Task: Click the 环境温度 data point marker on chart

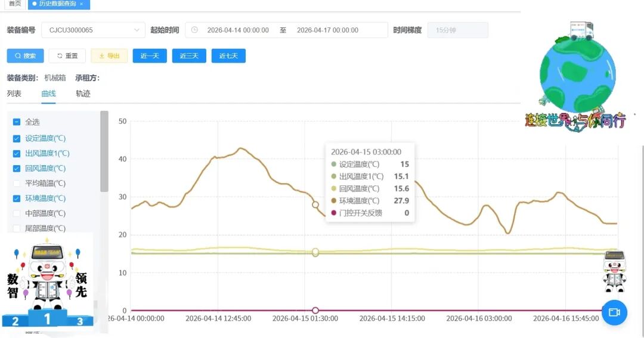Action: coord(315,204)
